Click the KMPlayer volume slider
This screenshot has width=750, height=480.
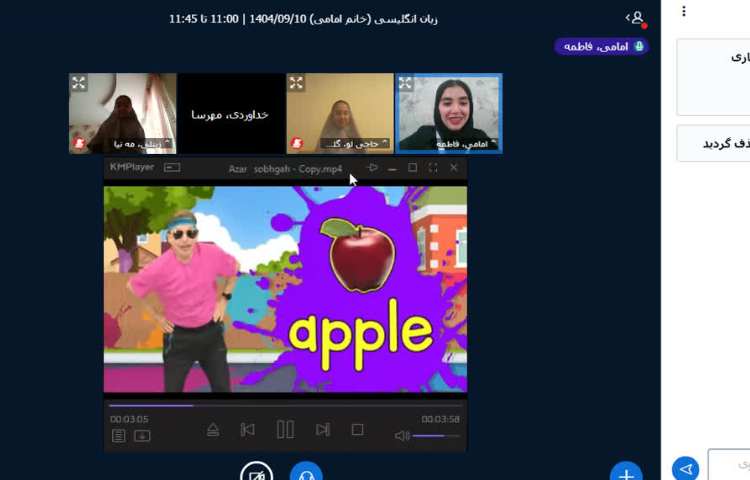pos(436,436)
